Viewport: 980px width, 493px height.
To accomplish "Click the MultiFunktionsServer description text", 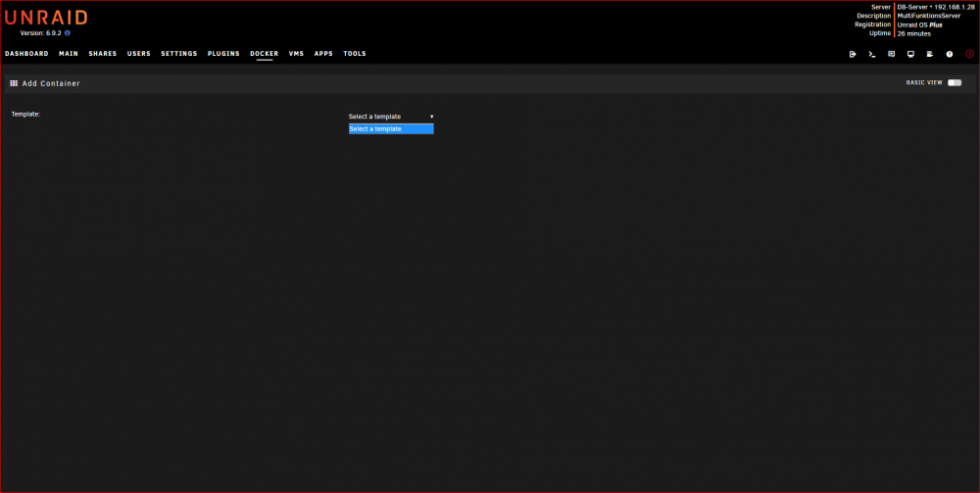I will [x=928, y=16].
